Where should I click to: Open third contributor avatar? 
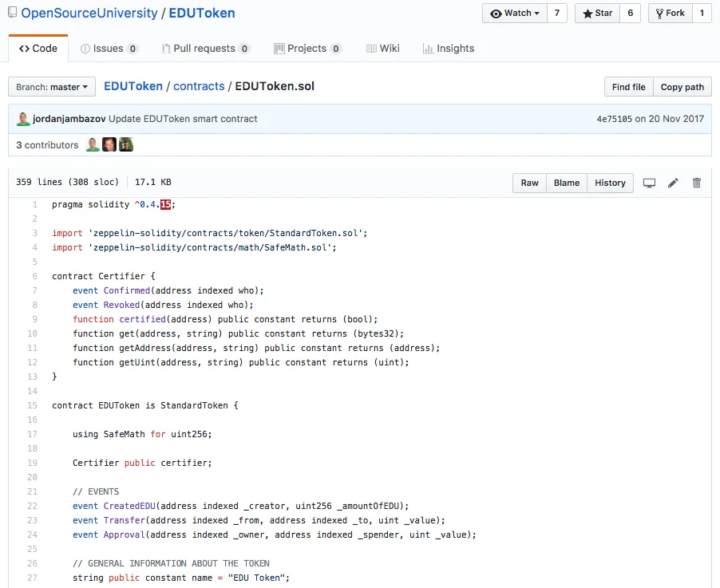tap(126, 144)
